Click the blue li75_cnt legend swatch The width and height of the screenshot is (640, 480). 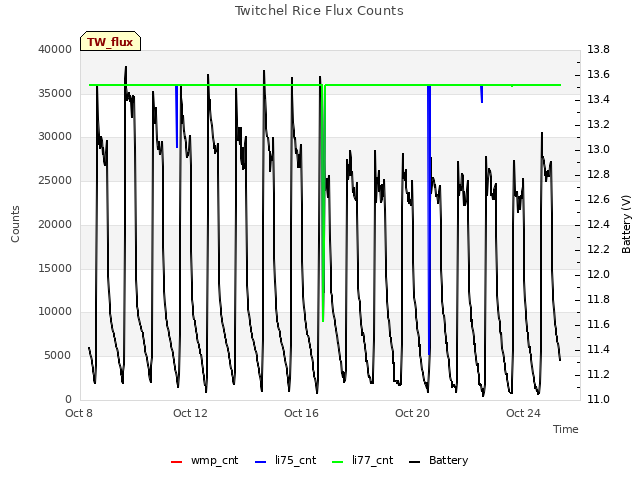click(260, 462)
